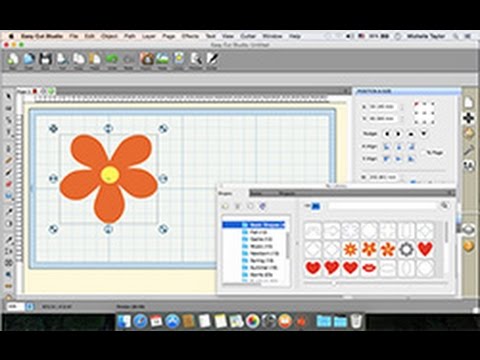Click the New document toolbar icon
This screenshot has width=480, height=360.
[x=13, y=59]
